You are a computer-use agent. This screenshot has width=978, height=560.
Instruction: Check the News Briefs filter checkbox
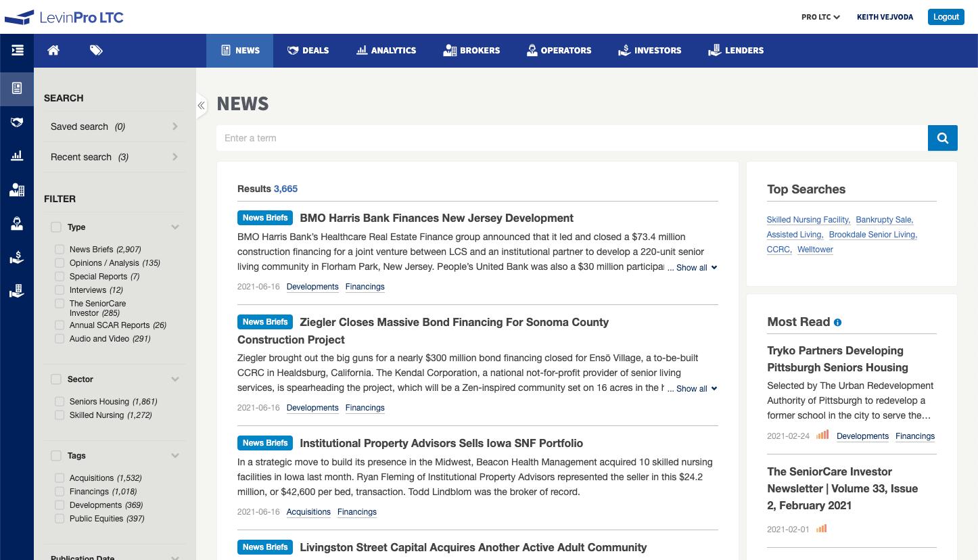60,250
